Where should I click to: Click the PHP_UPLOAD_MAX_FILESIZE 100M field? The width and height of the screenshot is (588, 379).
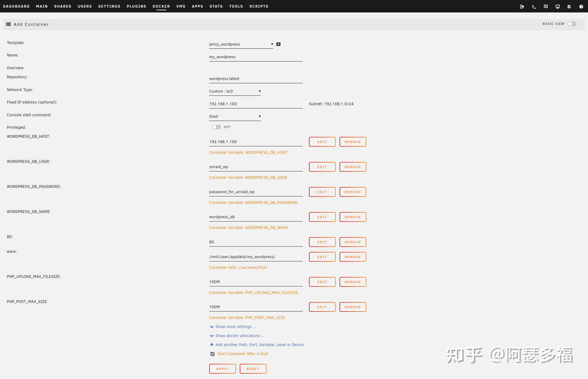point(256,282)
